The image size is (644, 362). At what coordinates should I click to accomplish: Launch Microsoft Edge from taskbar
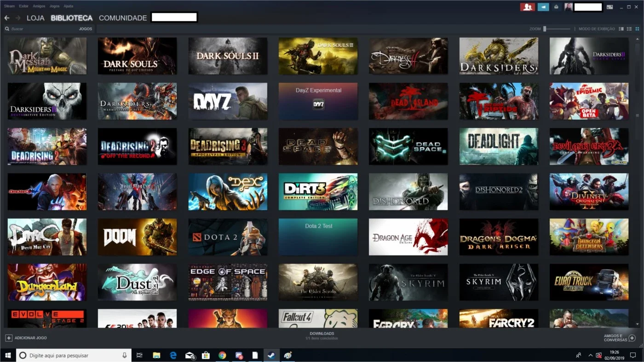173,355
